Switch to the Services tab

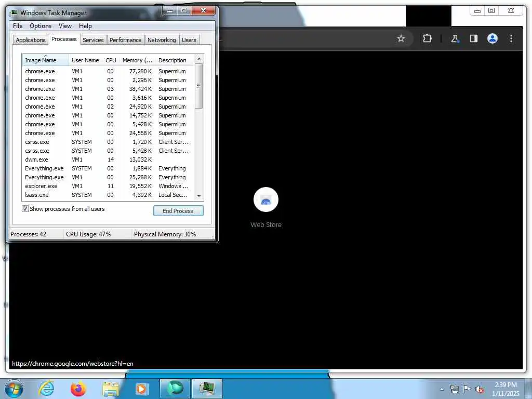pos(93,40)
